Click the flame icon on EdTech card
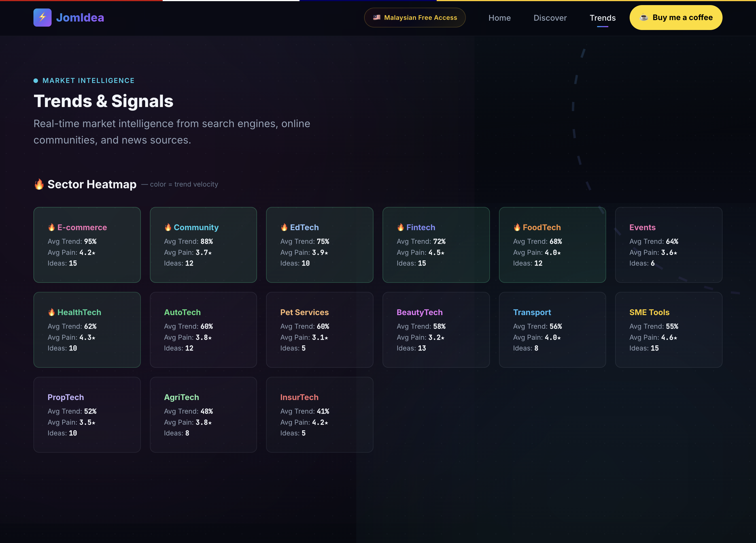Screen dimensions: 756x543 point(284,227)
